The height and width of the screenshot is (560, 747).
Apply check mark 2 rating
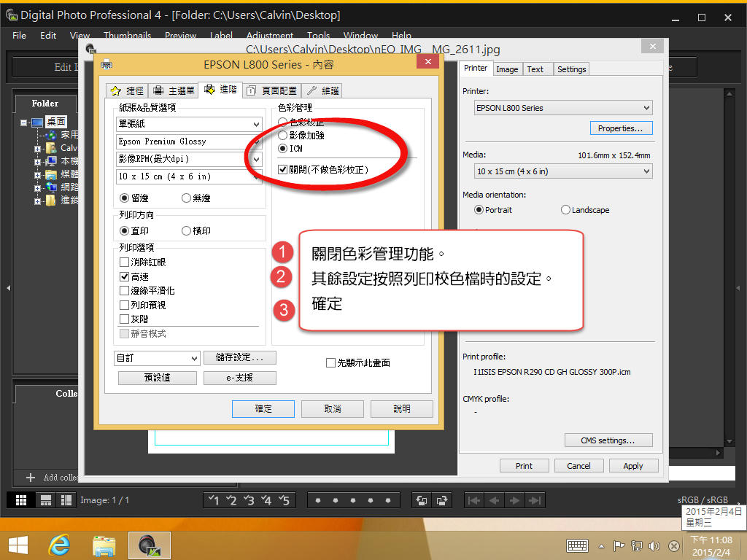pos(231,500)
